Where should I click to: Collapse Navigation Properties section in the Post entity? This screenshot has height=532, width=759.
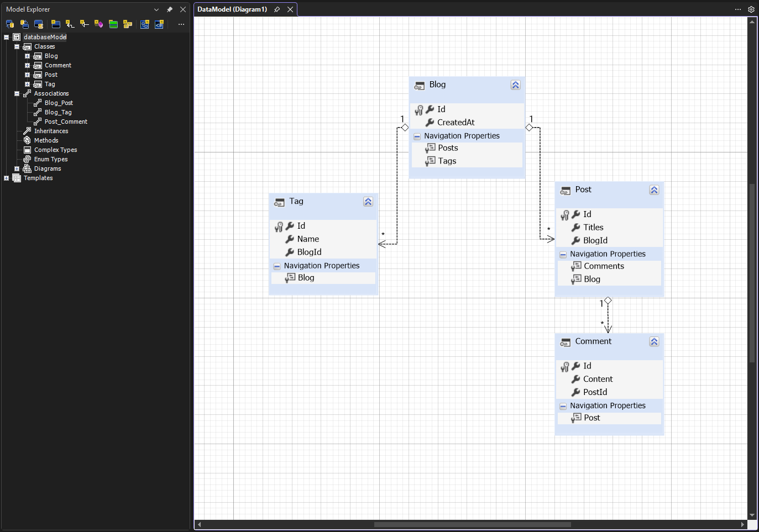coord(562,254)
